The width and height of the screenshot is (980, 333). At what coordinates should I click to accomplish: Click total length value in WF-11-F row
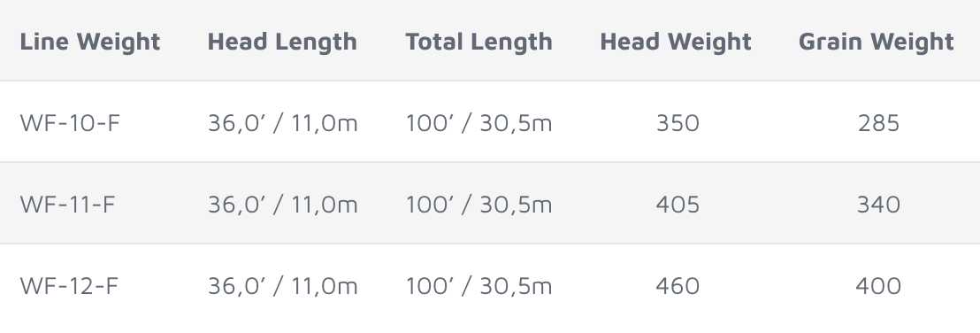pos(479,205)
